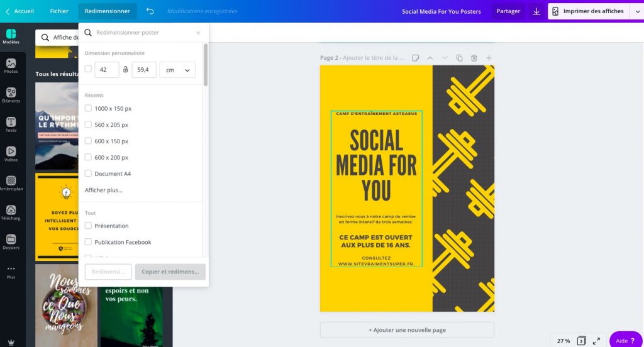Open the Modèles sidebar panel

[x=11, y=36]
